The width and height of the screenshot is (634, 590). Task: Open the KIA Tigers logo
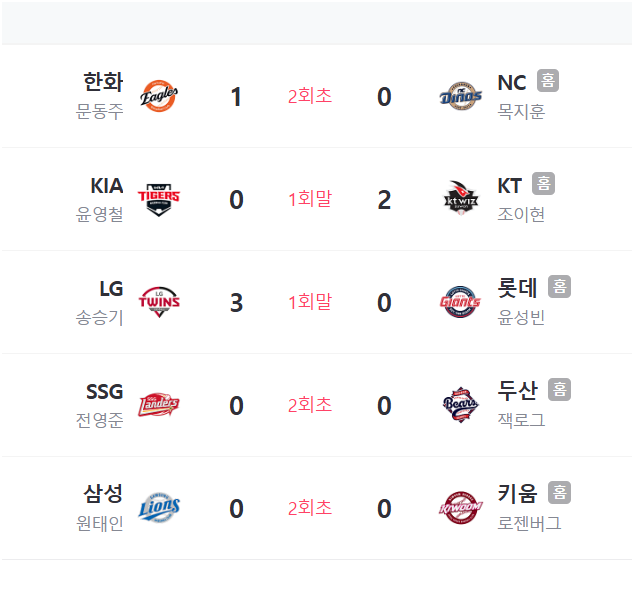[159, 199]
